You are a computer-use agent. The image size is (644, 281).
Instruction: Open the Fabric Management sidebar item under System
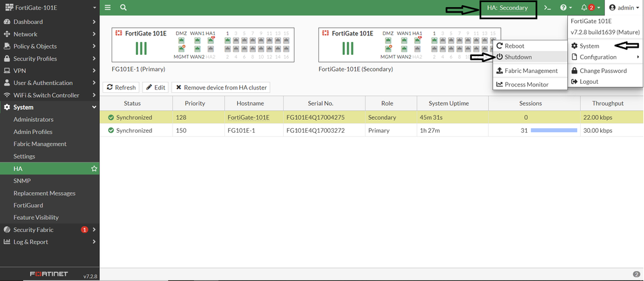40,144
